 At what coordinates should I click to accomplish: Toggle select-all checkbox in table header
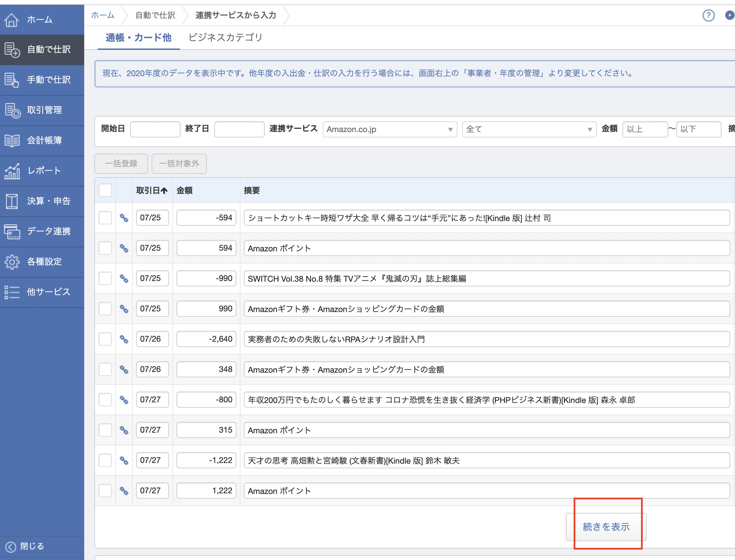105,190
